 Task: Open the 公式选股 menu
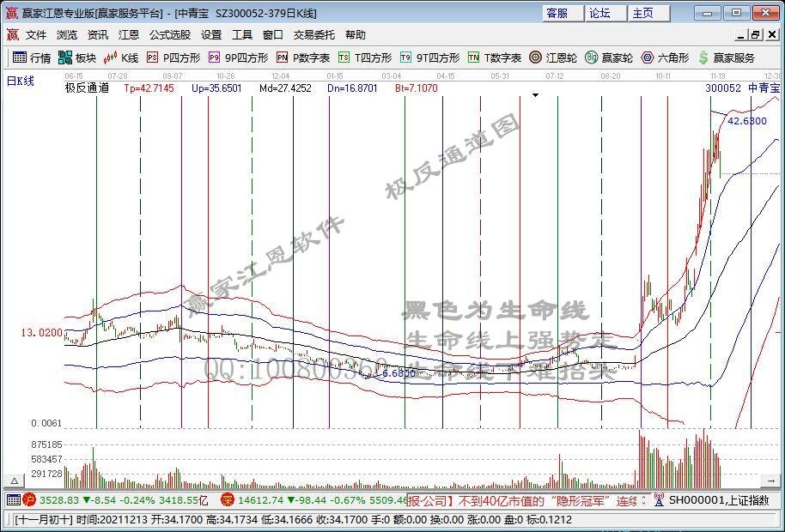pos(170,35)
